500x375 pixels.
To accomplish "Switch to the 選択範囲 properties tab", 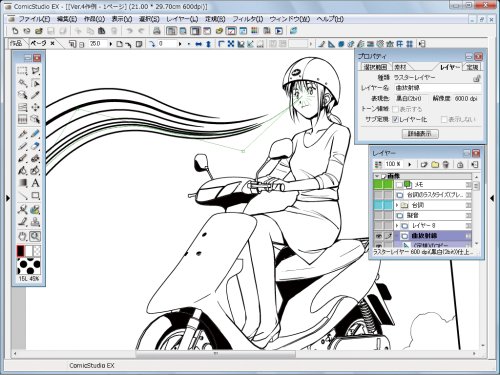I will 375,67.
